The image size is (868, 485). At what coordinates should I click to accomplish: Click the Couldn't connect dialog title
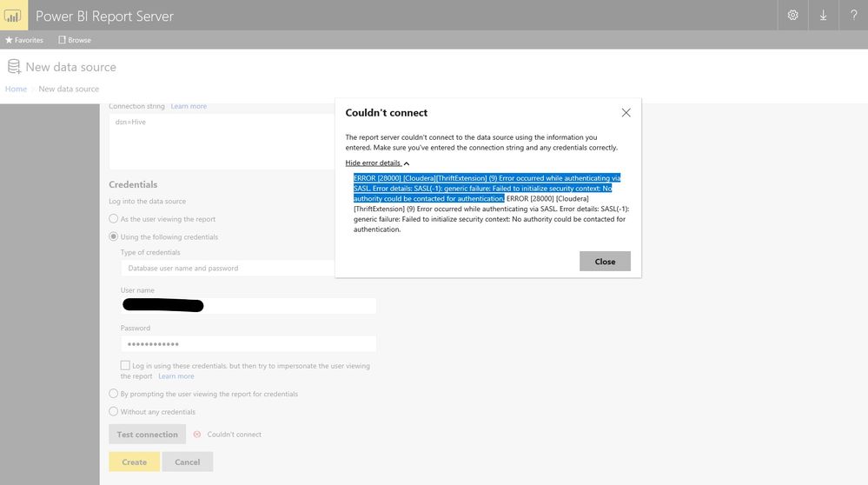(x=387, y=112)
